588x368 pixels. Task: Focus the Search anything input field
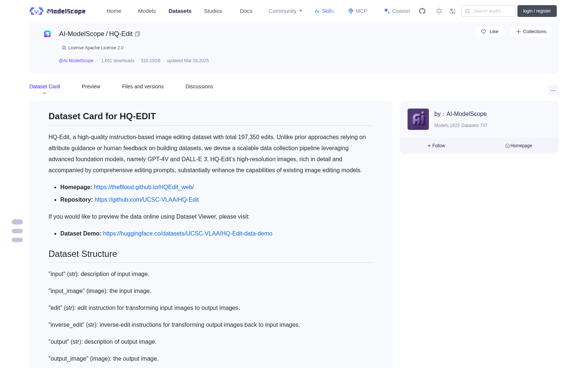(488, 11)
